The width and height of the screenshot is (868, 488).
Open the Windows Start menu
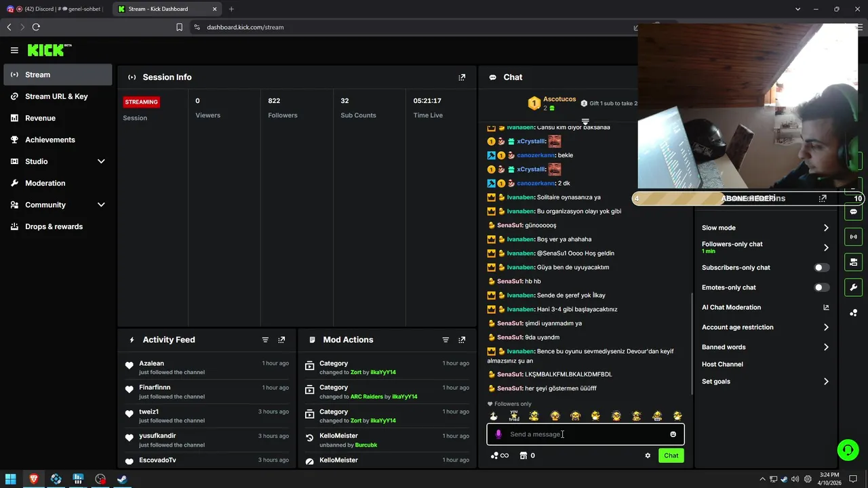point(10,479)
